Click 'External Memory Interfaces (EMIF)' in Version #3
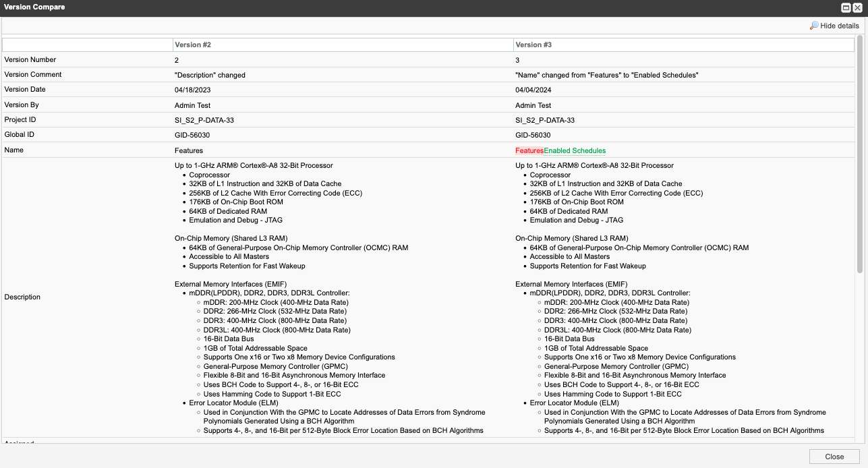 coord(571,285)
